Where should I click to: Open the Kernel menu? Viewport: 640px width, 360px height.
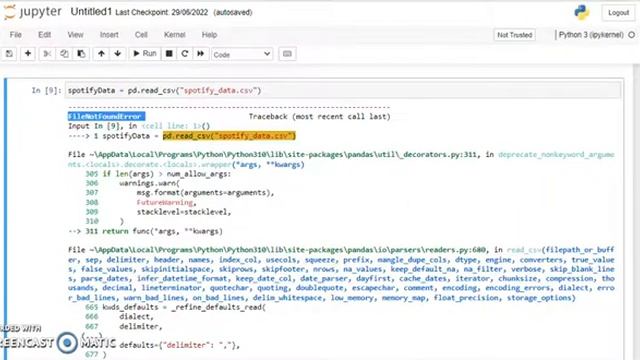coord(175,35)
